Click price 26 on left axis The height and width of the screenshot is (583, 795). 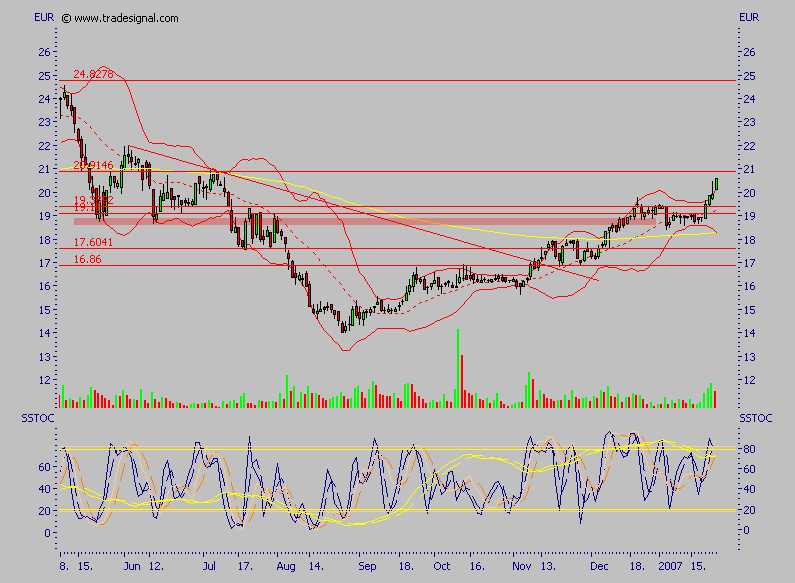point(44,52)
